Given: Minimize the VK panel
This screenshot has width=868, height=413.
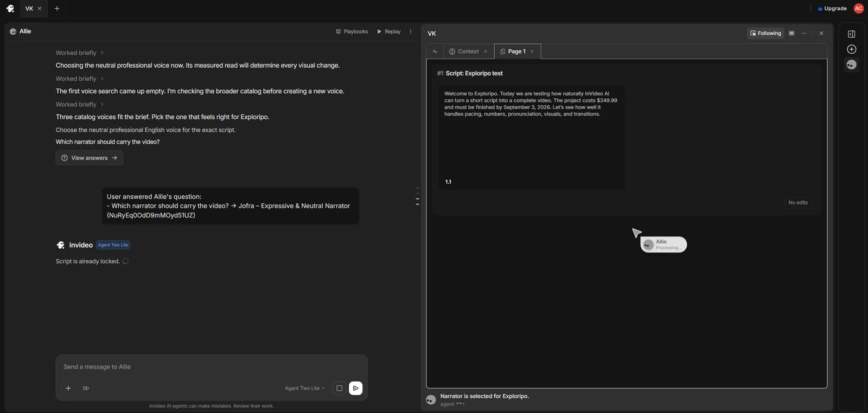Looking at the screenshot, I should 805,33.
